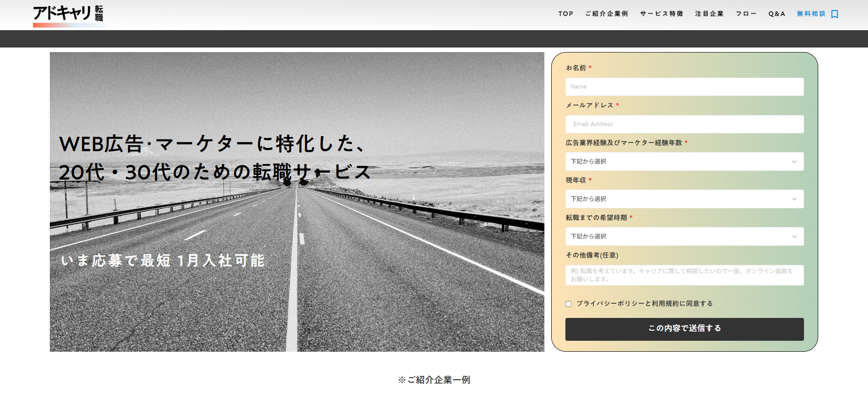Click the お名前 Name input field
The image size is (868, 407).
[x=684, y=87]
